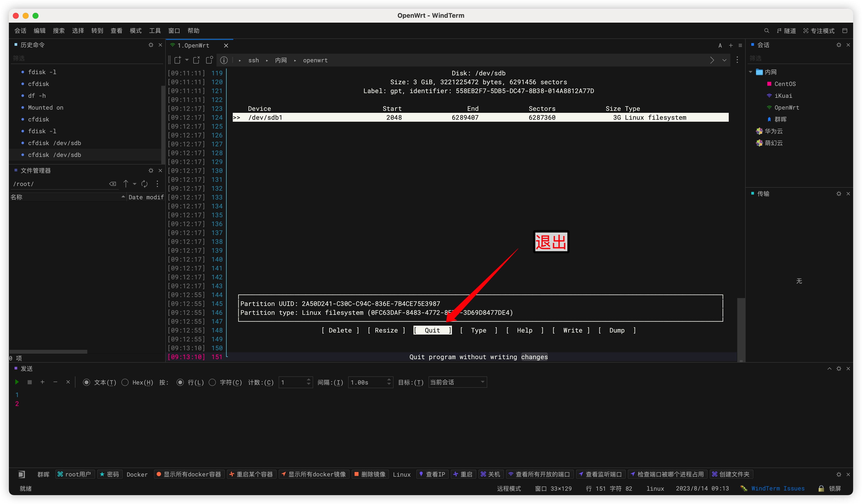Open the 文件管理器 panel settings gear
This screenshot has width=862, height=504.
(x=151, y=170)
